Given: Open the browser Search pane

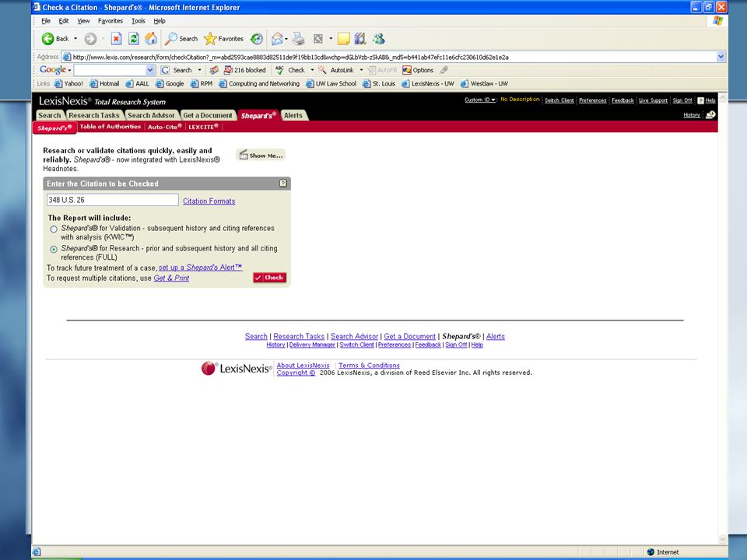Looking at the screenshot, I should point(181,39).
